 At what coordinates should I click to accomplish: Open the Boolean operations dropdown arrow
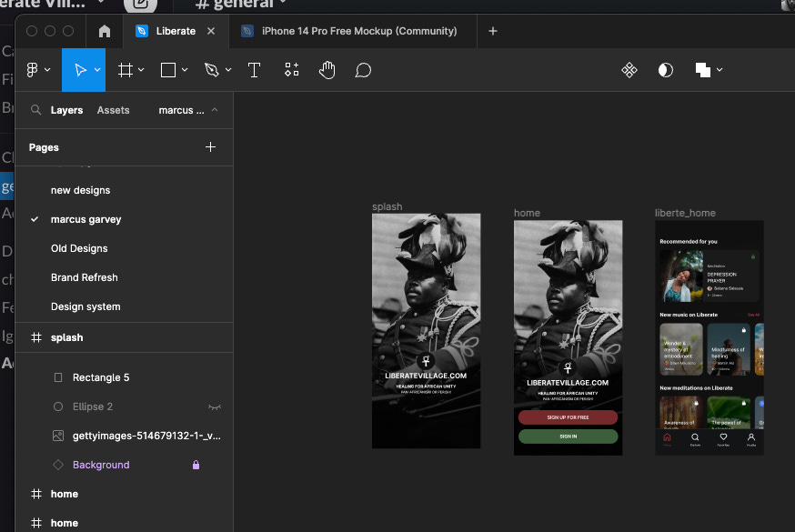click(x=720, y=70)
